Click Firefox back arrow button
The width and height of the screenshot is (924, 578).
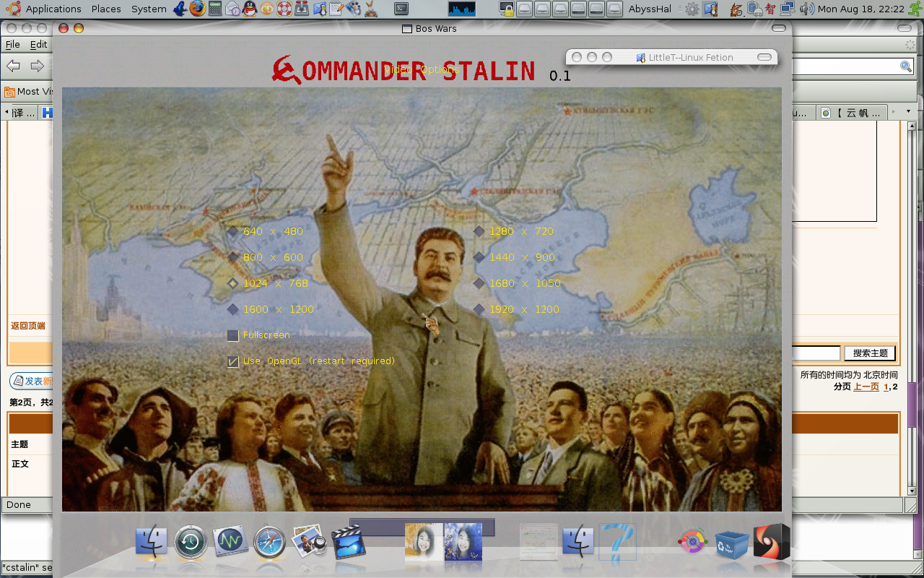point(13,66)
